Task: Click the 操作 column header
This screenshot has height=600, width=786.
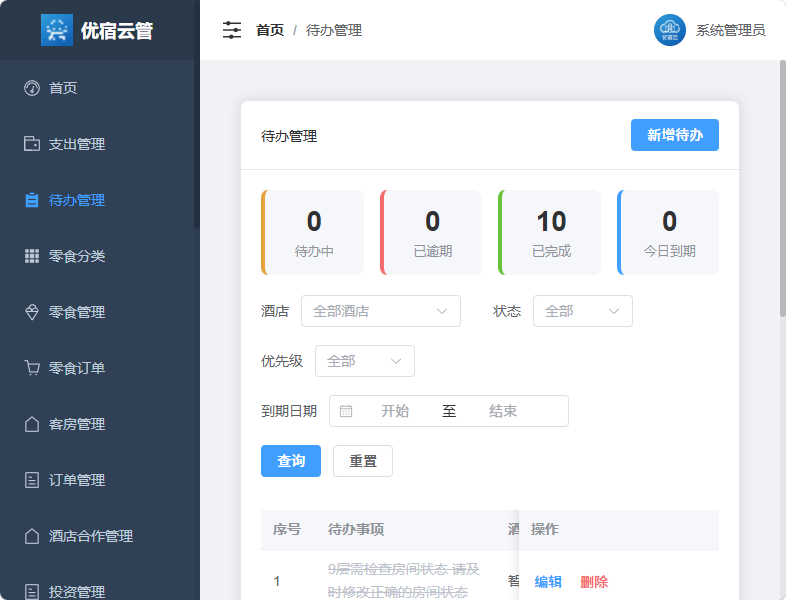Action: 544,529
